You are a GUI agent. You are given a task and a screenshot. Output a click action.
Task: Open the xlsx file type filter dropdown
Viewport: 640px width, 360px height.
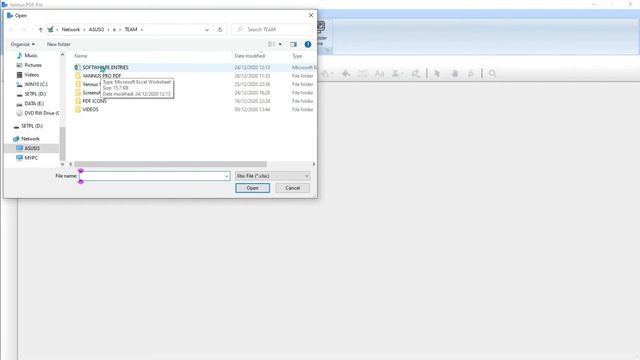(273, 176)
